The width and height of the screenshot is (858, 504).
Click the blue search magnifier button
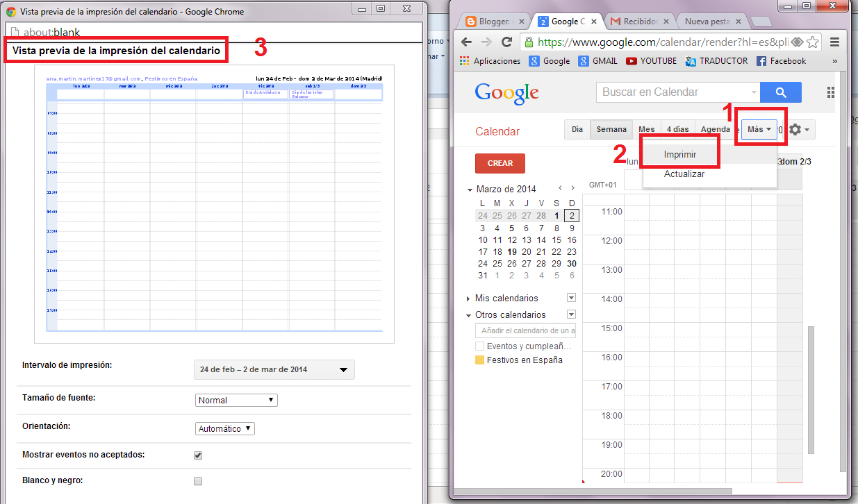(x=781, y=92)
